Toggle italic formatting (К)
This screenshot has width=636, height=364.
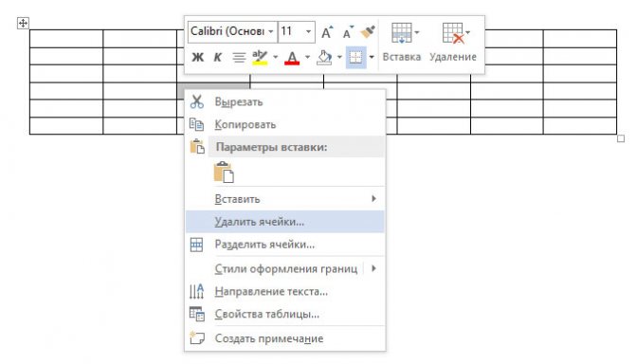click(217, 58)
